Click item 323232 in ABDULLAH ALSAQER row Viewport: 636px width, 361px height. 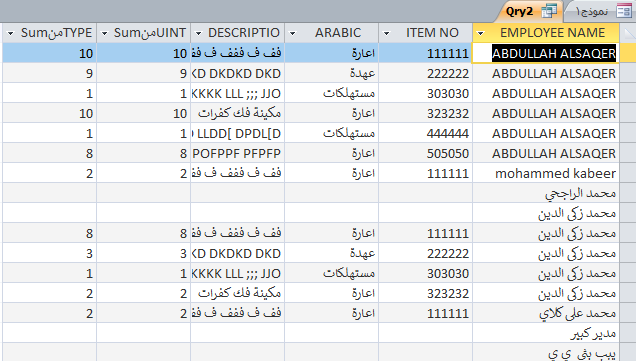coord(425,113)
